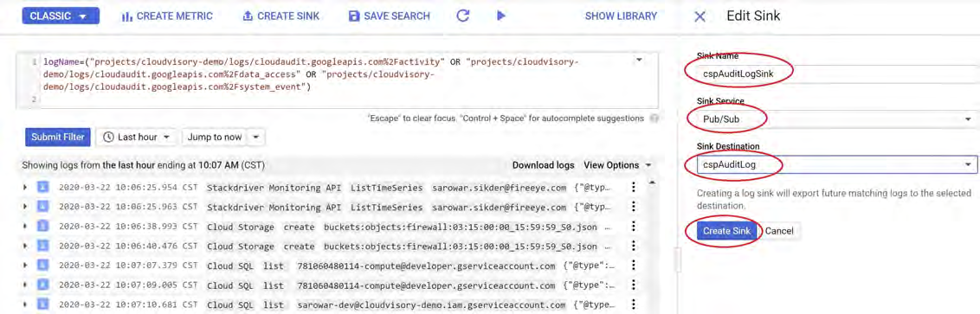This screenshot has width=980, height=314.
Task: Click the Cancel button
Action: [x=779, y=231]
